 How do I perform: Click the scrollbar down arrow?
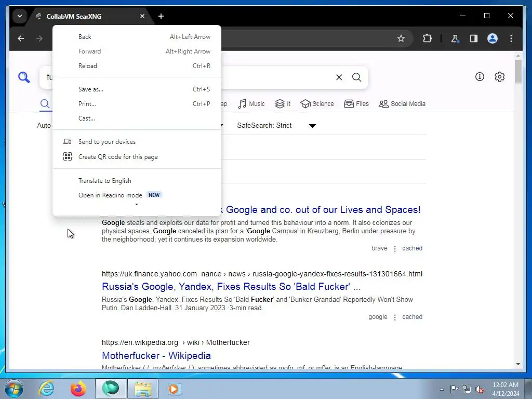click(x=518, y=364)
